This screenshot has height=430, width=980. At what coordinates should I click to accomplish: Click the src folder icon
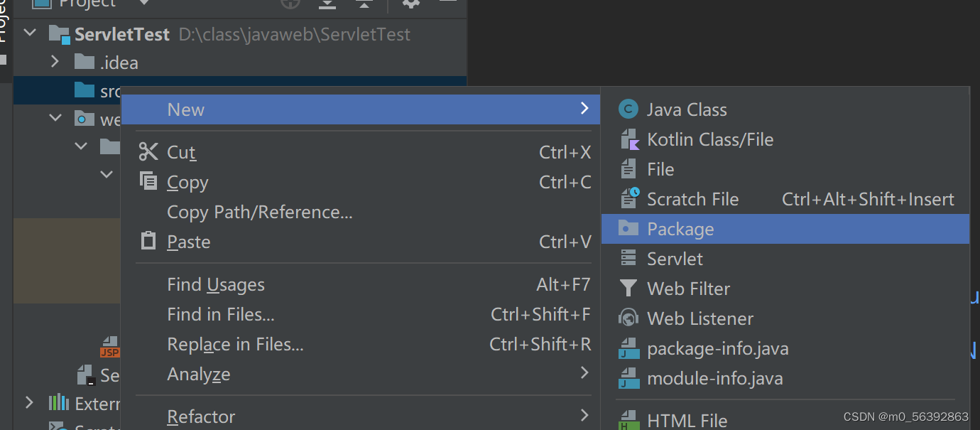pos(85,90)
